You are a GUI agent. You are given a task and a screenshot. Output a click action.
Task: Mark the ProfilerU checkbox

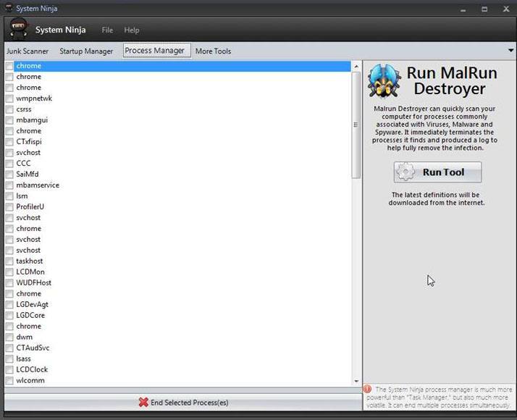click(9, 207)
